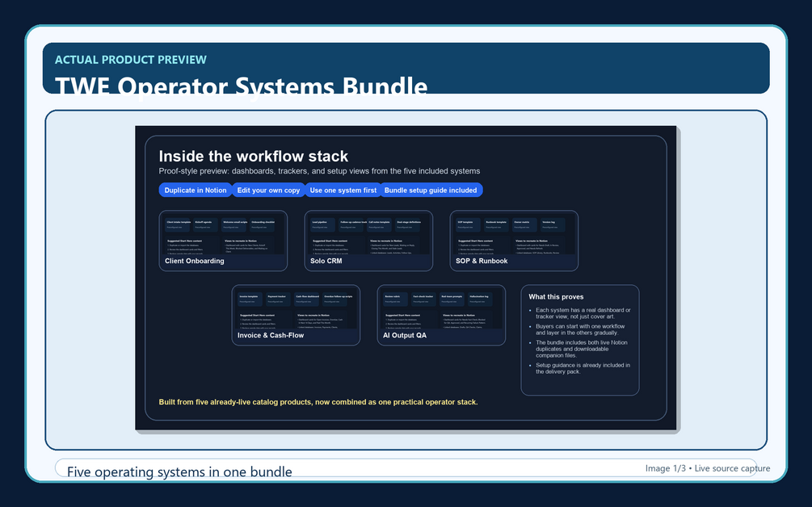This screenshot has height=507, width=812.
Task: Click the Owner matrix tile
Action: coord(526,224)
